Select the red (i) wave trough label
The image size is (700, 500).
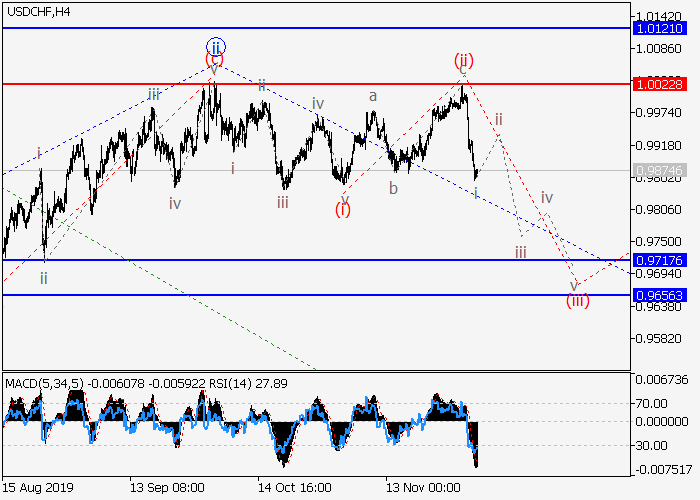point(343,209)
